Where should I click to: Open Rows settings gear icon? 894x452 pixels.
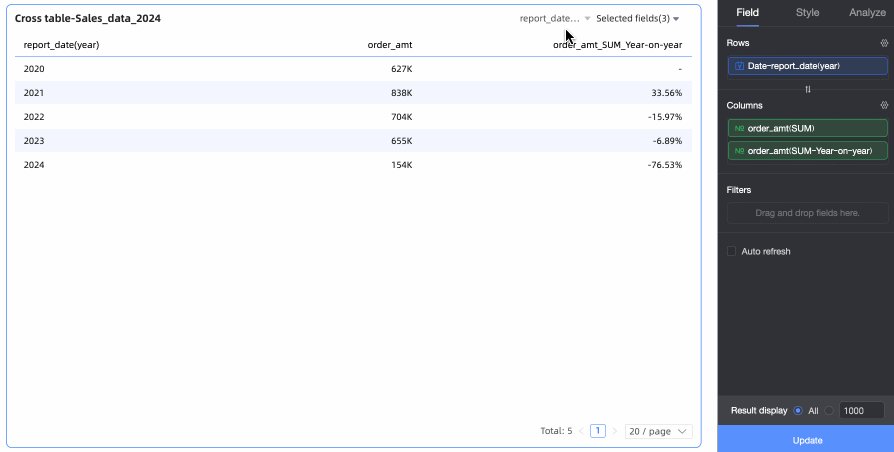(884, 43)
